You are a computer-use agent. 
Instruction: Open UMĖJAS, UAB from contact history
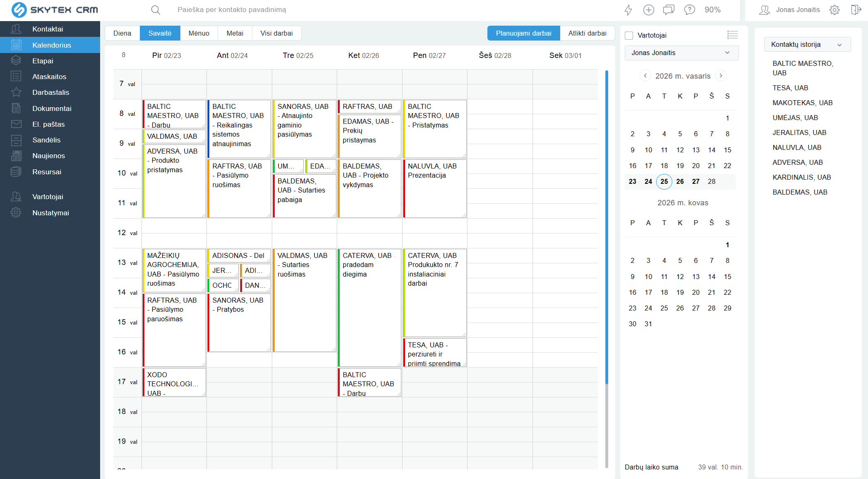pos(795,118)
